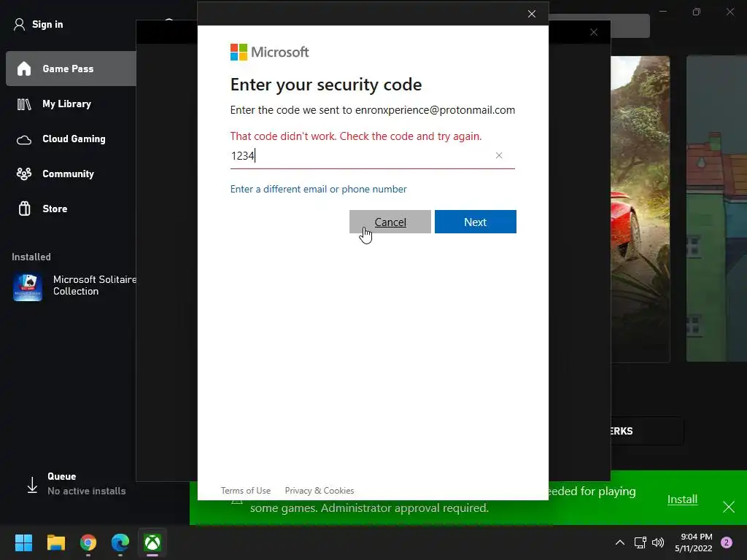
Task: Open Microsoft Solitaire Collection thumbnail
Action: (28, 287)
